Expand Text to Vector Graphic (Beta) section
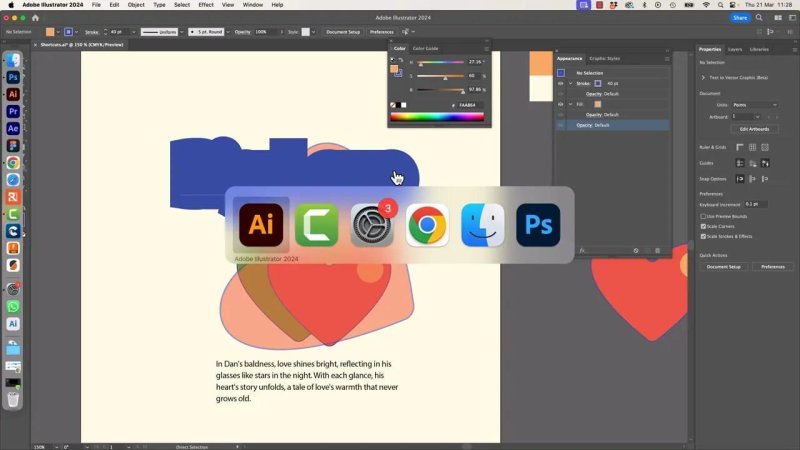The height and width of the screenshot is (450, 800). coord(703,78)
